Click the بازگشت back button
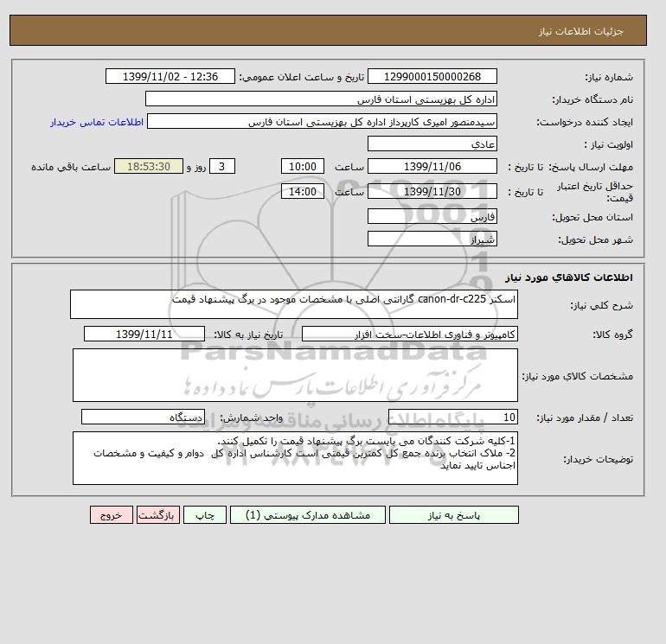The height and width of the screenshot is (644, 666). pyautogui.click(x=158, y=515)
